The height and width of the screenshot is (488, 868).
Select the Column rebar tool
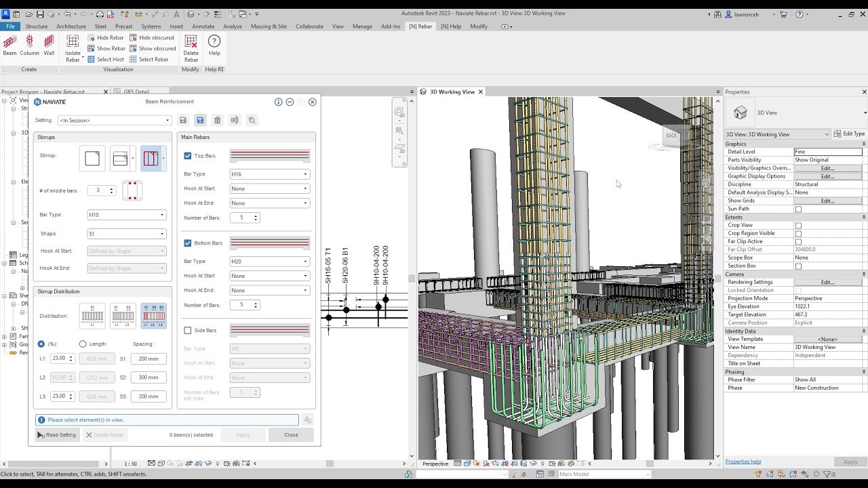(29, 45)
